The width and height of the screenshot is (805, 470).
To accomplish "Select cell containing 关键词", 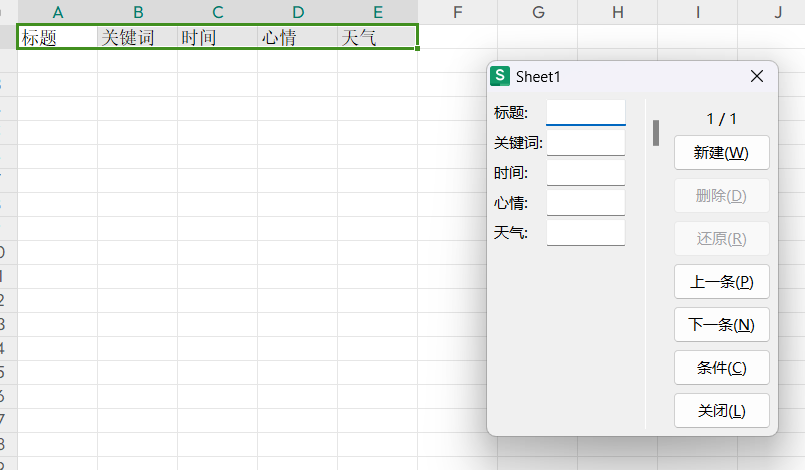I will (138, 37).
